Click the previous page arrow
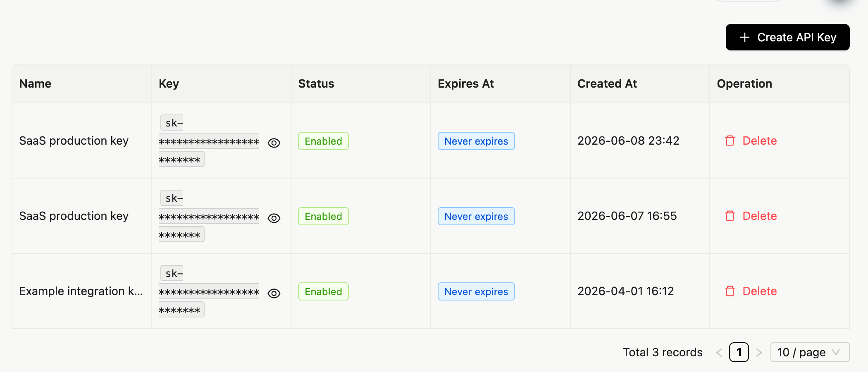 pos(719,353)
